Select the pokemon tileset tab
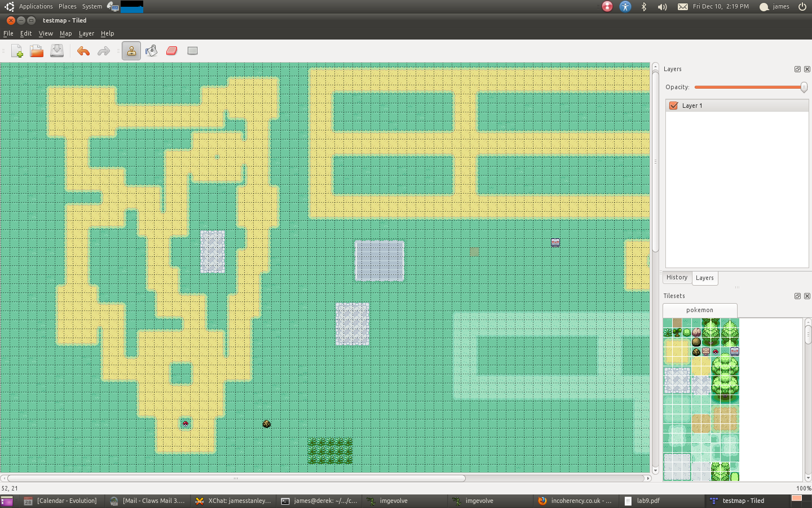Image resolution: width=812 pixels, height=508 pixels. (x=700, y=310)
